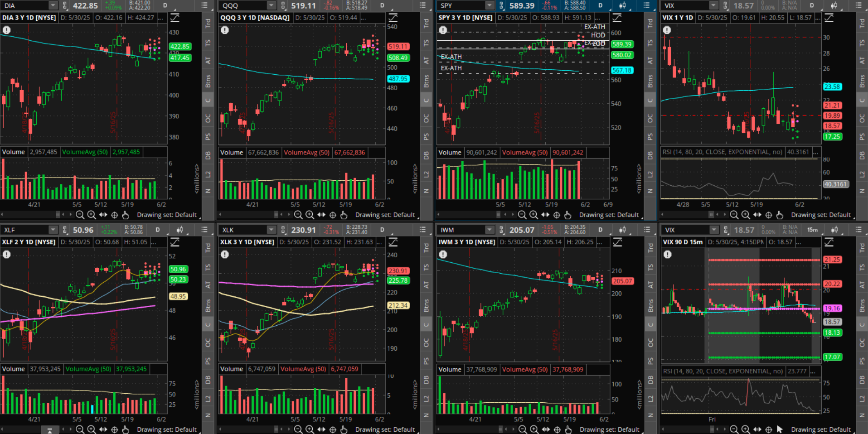Open the XLK symbol dropdown arrow
Screen dimensions: 868x434
[271, 230]
